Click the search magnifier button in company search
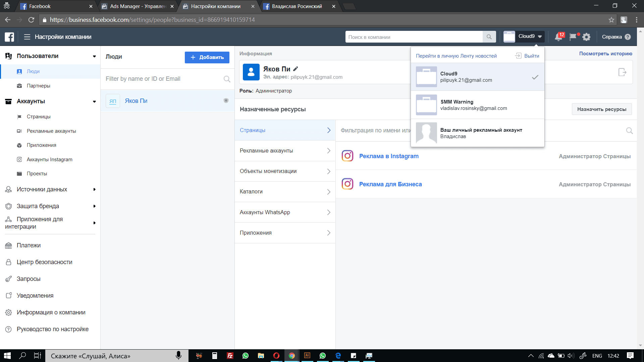The image size is (644, 362). (x=489, y=37)
